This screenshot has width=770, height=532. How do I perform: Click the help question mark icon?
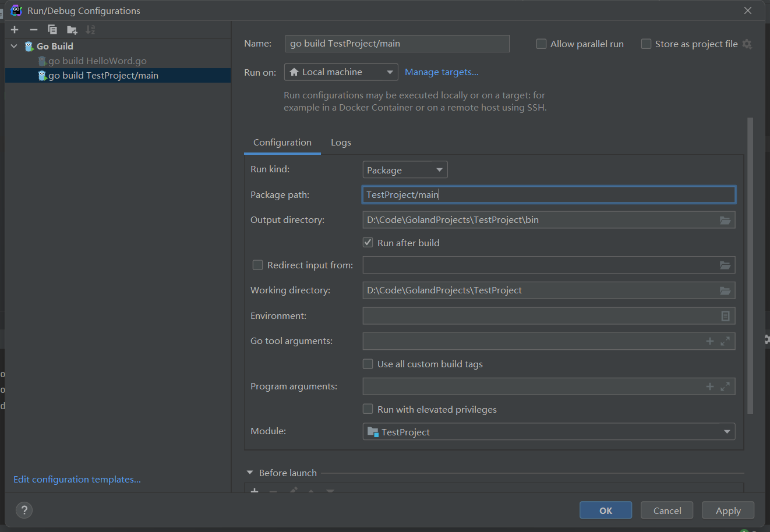coord(24,510)
